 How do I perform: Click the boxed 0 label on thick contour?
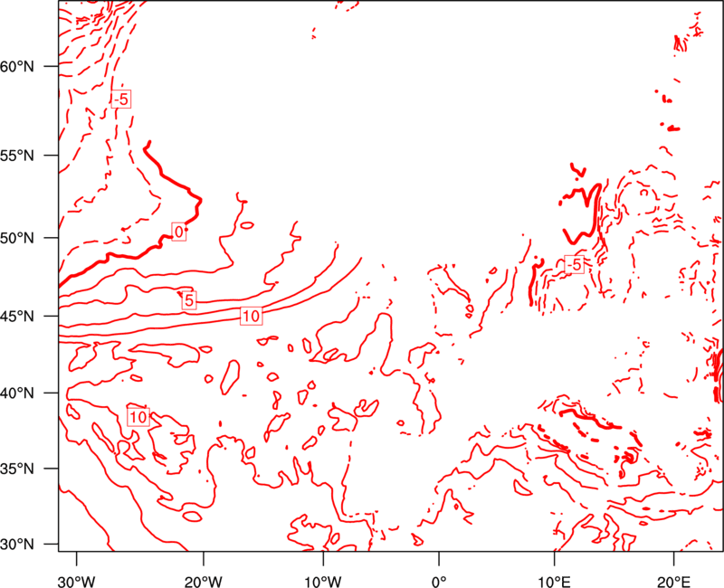coord(178,232)
